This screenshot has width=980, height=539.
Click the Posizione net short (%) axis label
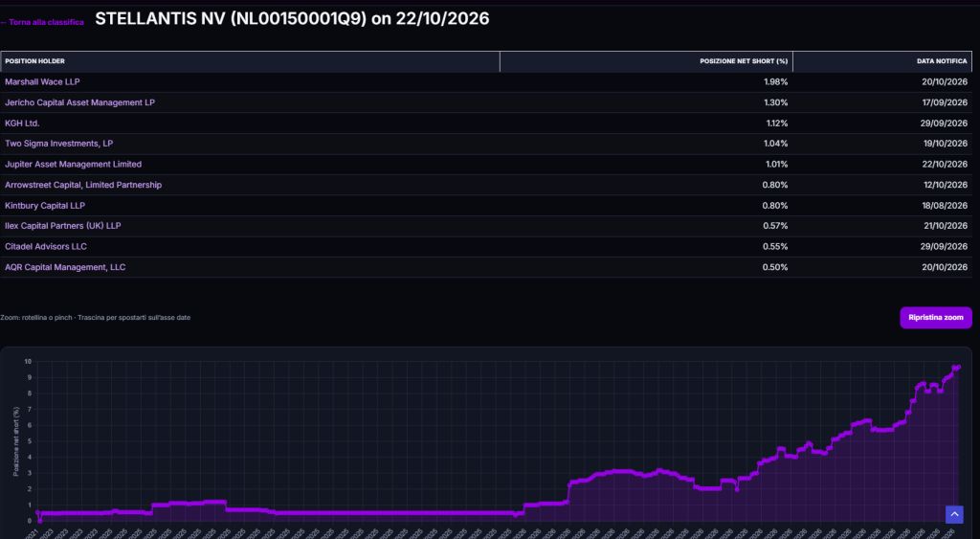(x=16, y=441)
